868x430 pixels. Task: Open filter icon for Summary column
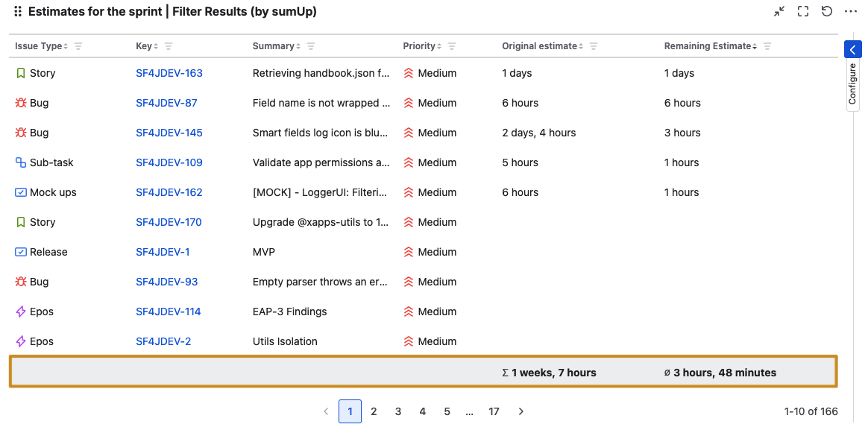311,46
